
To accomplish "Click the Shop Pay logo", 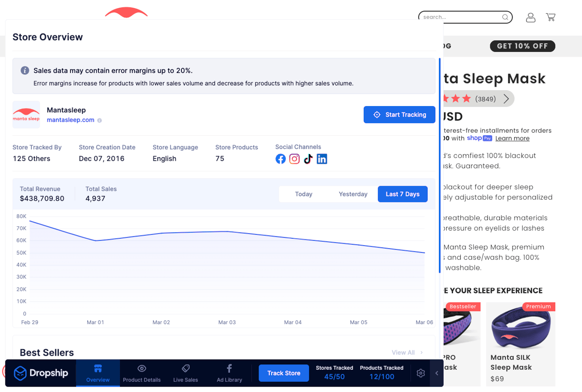I will pyautogui.click(x=480, y=138).
